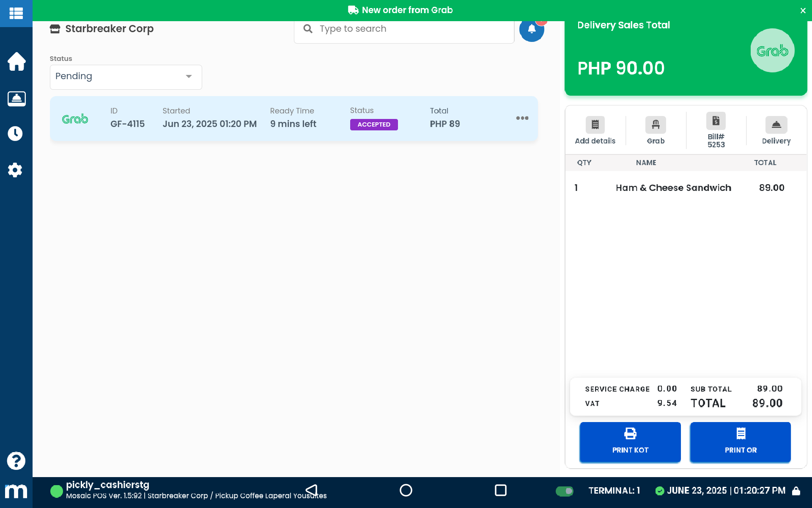Click the green connection status dot near pickly_cashierstg
The image size is (812, 508).
[x=56, y=491]
